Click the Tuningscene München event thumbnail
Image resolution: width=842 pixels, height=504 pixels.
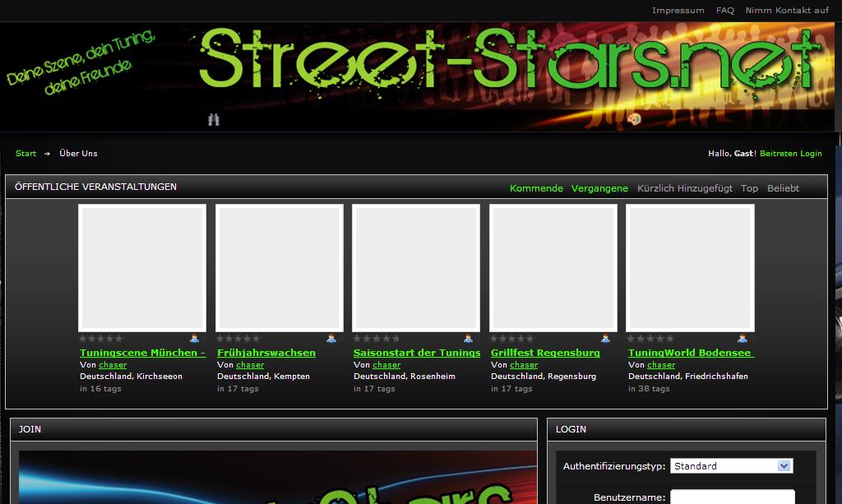(142, 268)
